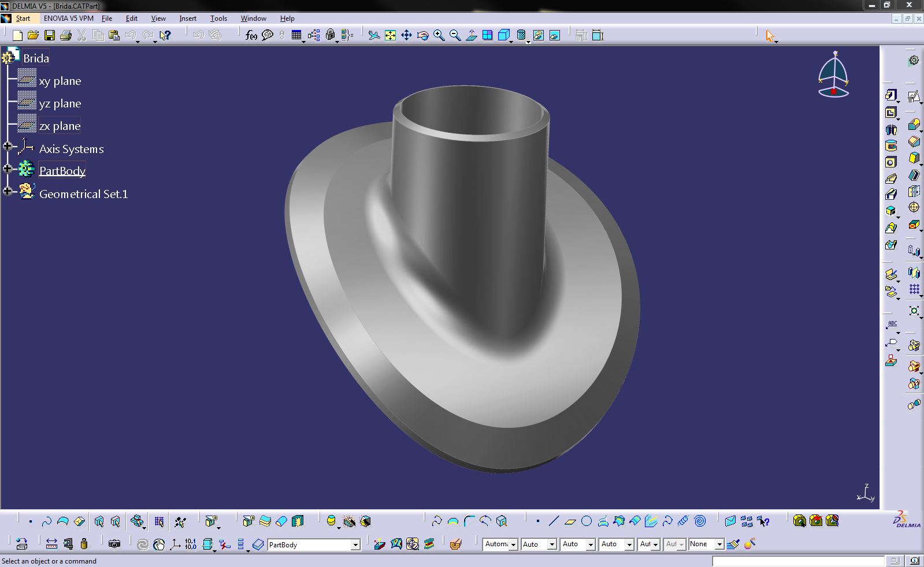Screen dimensions: 924x567
Task: Print using the printer icon
Action: click(65, 35)
